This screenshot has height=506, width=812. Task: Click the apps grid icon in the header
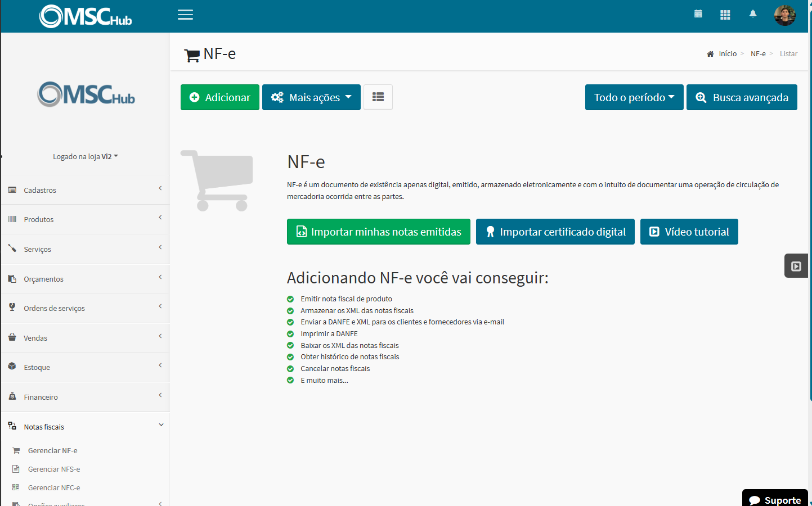coord(725,14)
